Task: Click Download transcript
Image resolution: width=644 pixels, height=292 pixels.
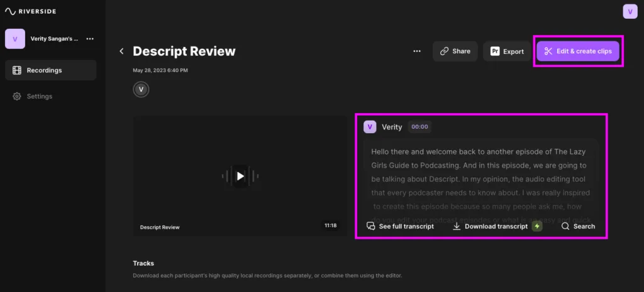Action: click(x=491, y=227)
